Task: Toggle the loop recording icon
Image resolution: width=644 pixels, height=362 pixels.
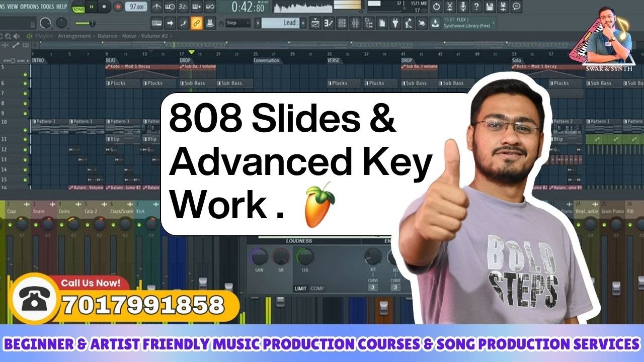Action: point(210,7)
